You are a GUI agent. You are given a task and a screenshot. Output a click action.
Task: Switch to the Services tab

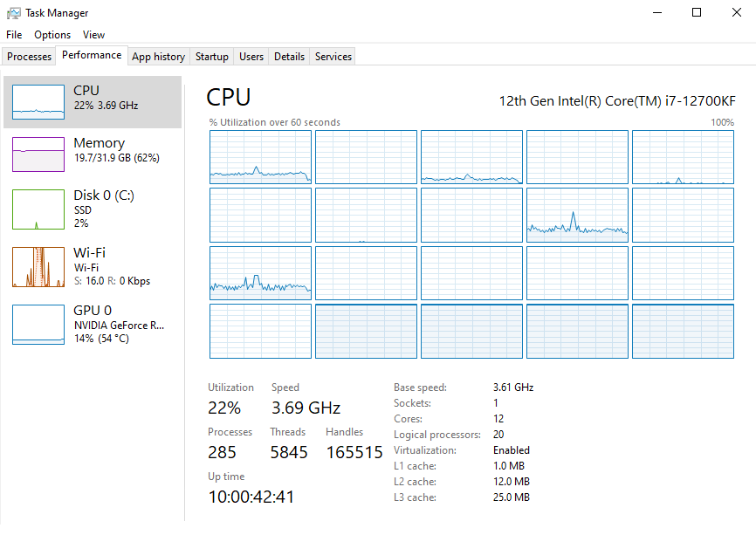point(333,57)
